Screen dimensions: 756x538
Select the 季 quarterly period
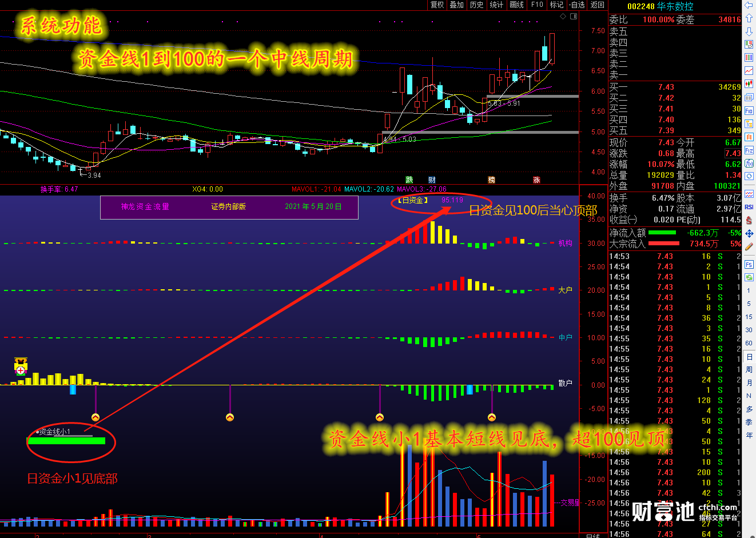tap(749, 422)
